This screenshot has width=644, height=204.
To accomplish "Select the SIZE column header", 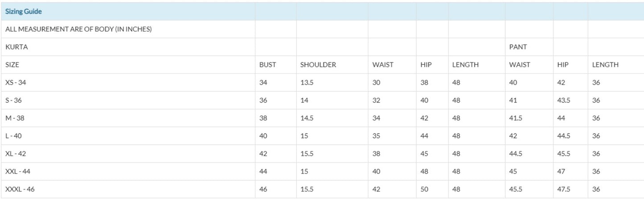I will [12, 65].
